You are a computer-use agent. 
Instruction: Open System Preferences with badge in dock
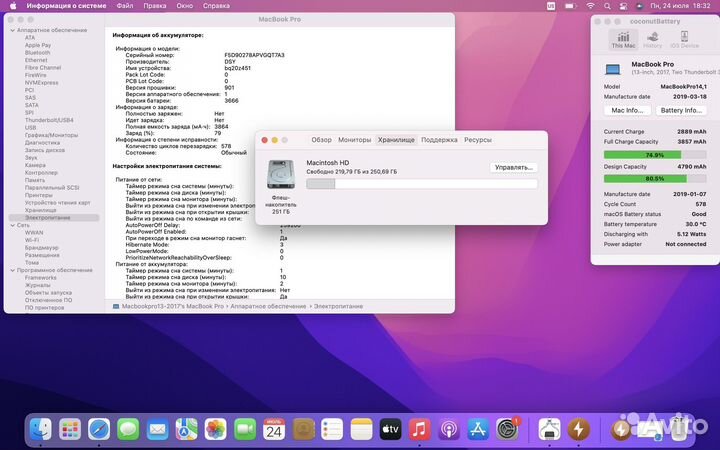click(507, 429)
